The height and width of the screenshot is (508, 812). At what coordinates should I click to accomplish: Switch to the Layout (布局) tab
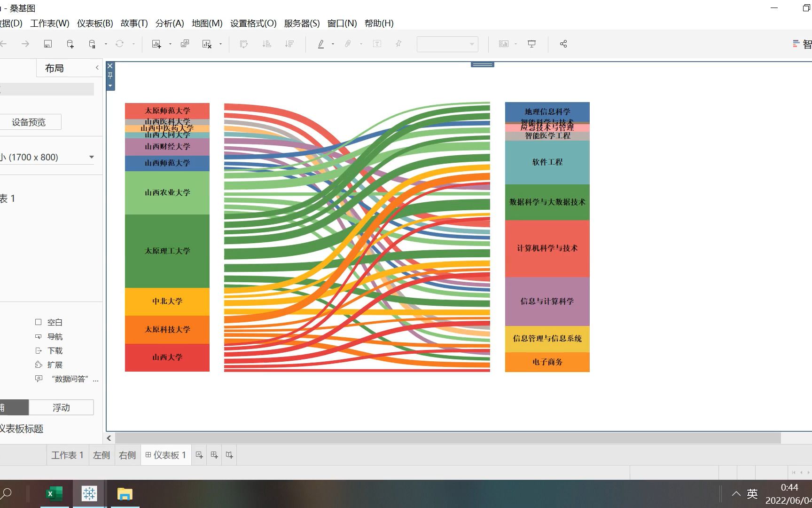(x=55, y=68)
